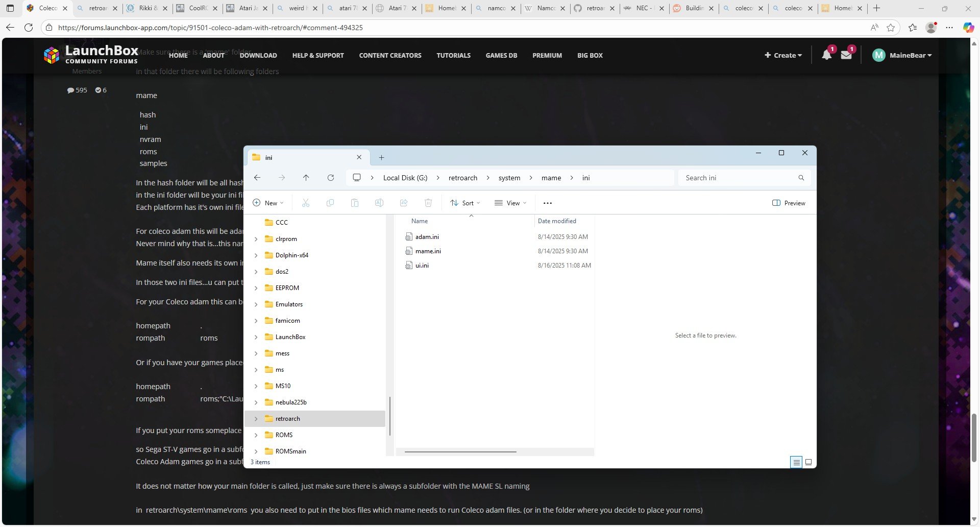This screenshot has height=527, width=980.
Task: Select the mame.ini file
Action: point(428,251)
